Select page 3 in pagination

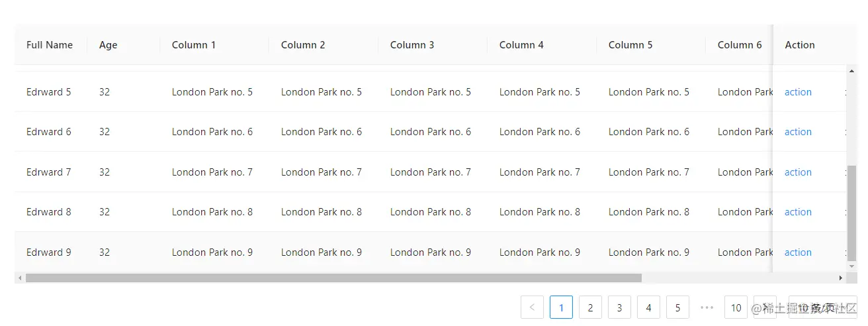tap(619, 307)
